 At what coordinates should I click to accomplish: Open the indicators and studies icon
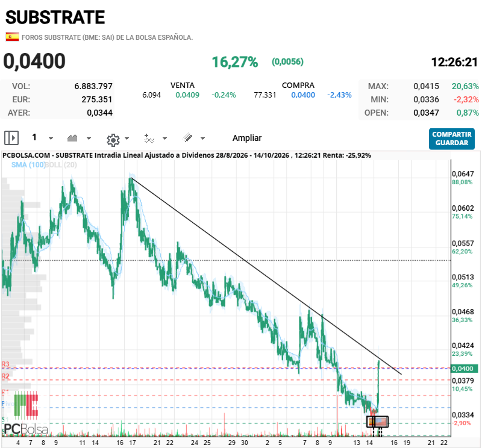(x=149, y=138)
